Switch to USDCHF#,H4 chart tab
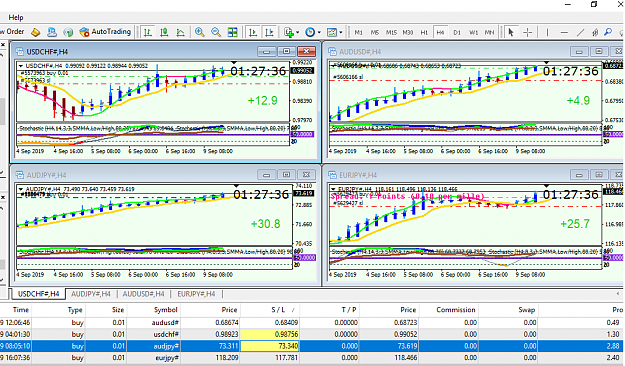Viewport: 625px width, 366px height. (39, 294)
